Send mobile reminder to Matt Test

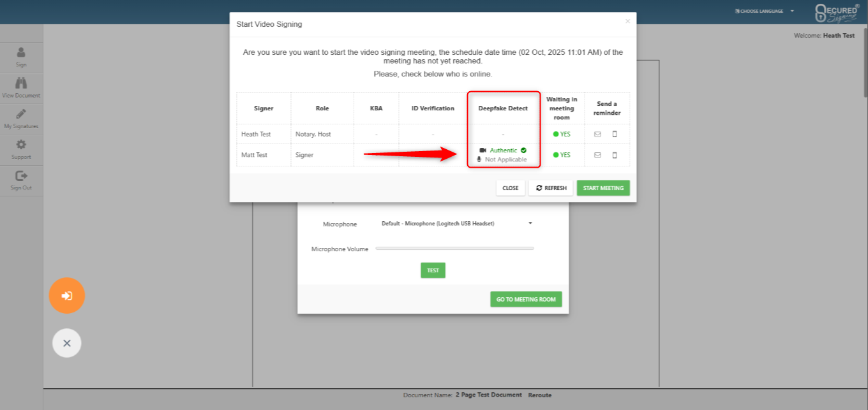[615, 155]
